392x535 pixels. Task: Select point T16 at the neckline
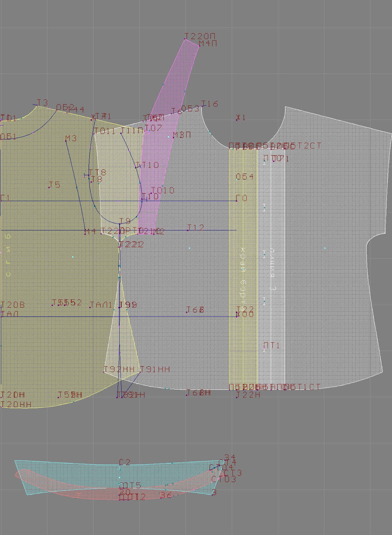tap(202, 106)
